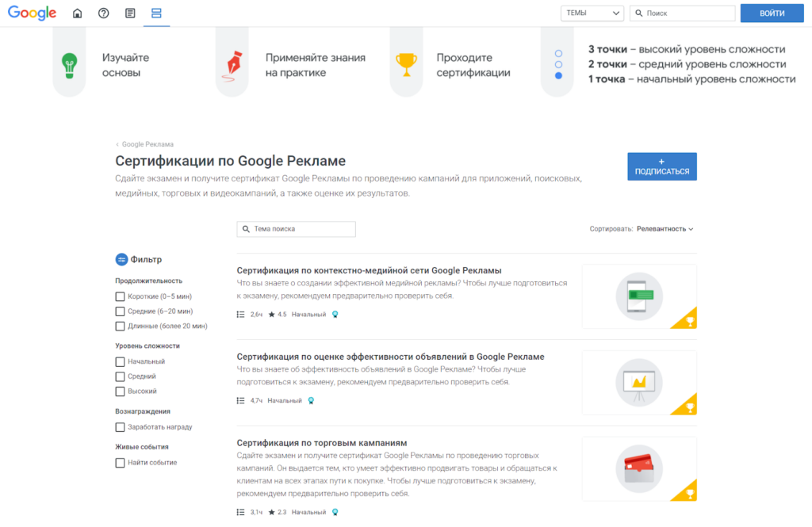This screenshot has height=527, width=812.
Task: Click the Вознаграждения section label
Action: tap(143, 411)
